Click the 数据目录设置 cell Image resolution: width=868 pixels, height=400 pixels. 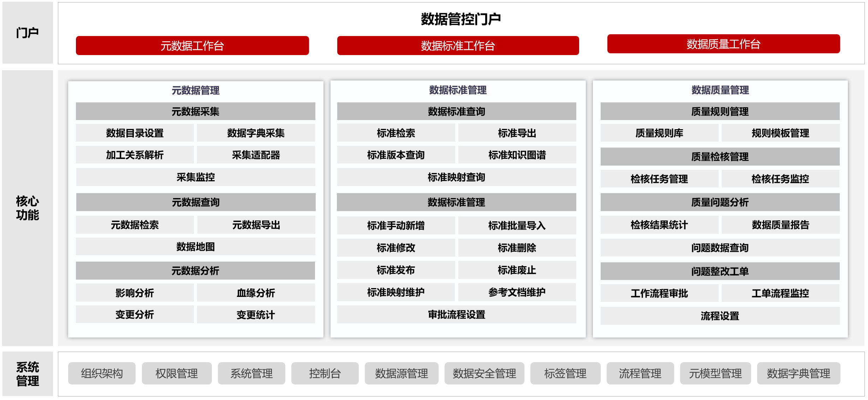tap(135, 133)
